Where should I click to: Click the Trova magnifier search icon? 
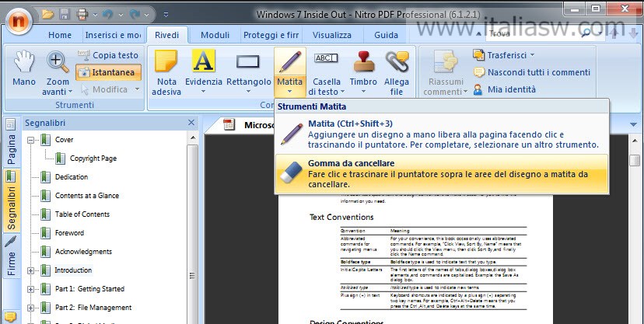click(587, 33)
